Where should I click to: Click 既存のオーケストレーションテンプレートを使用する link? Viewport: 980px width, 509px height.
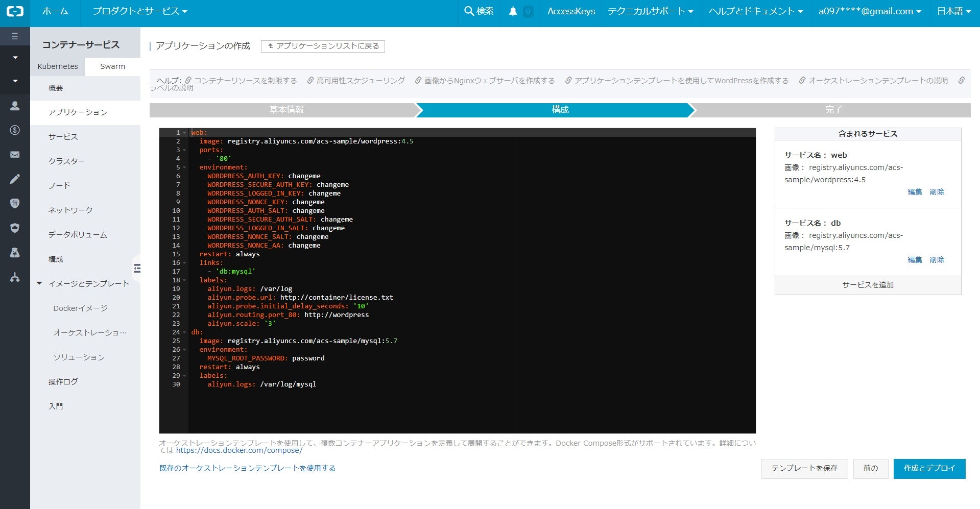point(247,468)
